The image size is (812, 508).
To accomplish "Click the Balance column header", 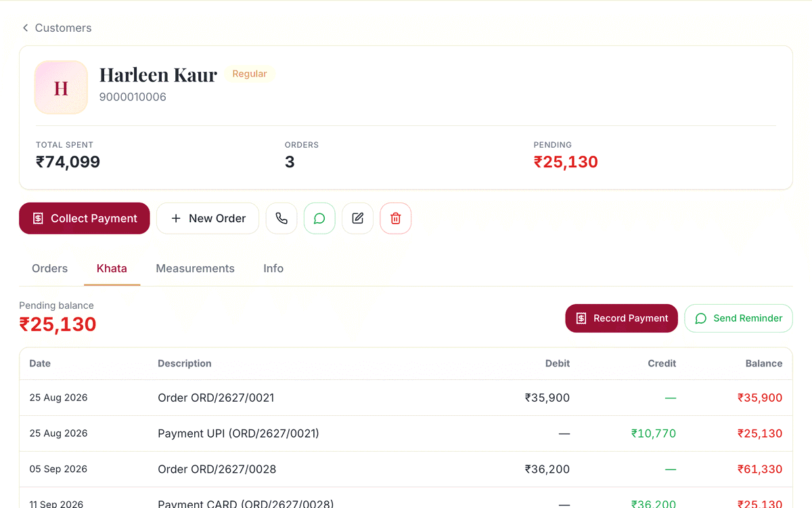I will pyautogui.click(x=764, y=364).
